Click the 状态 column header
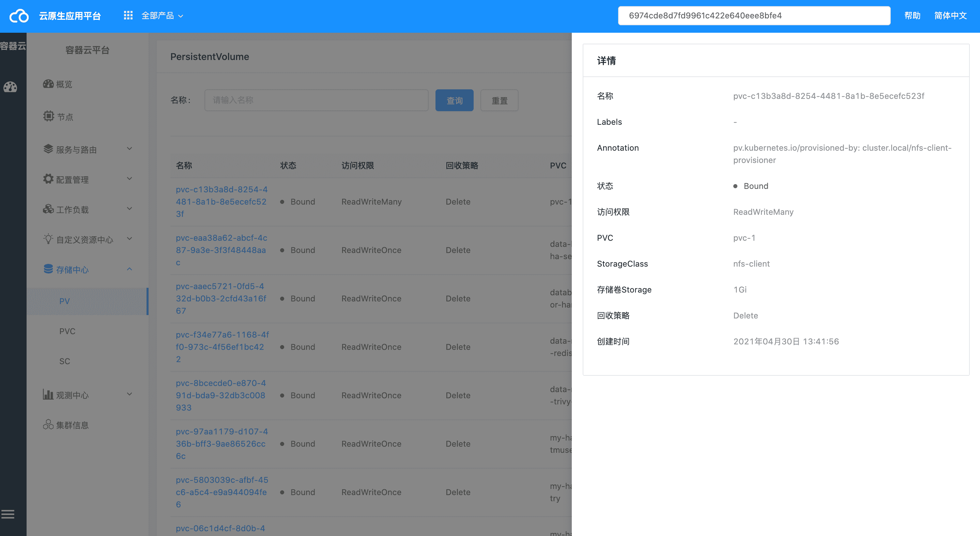This screenshot has width=980, height=536. point(288,166)
